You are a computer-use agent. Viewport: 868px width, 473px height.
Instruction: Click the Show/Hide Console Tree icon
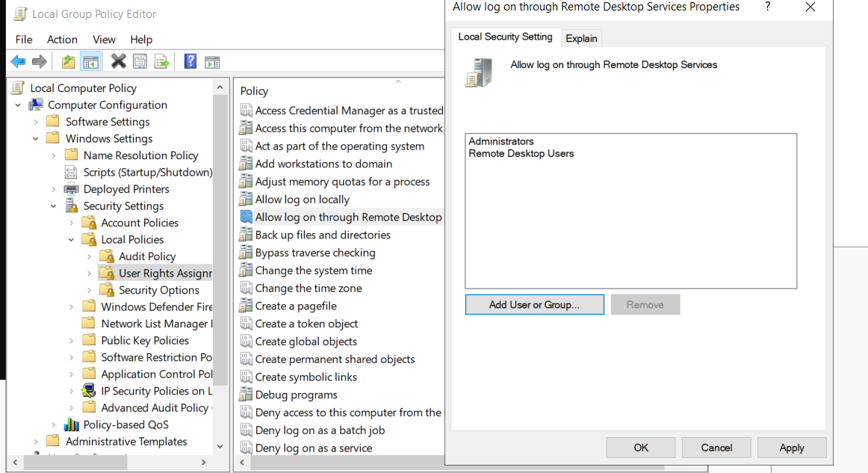pos(91,61)
